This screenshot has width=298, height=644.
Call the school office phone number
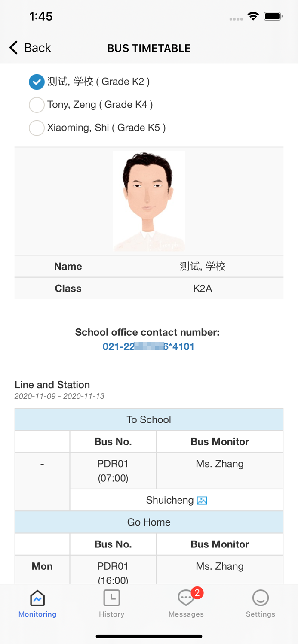click(x=148, y=347)
